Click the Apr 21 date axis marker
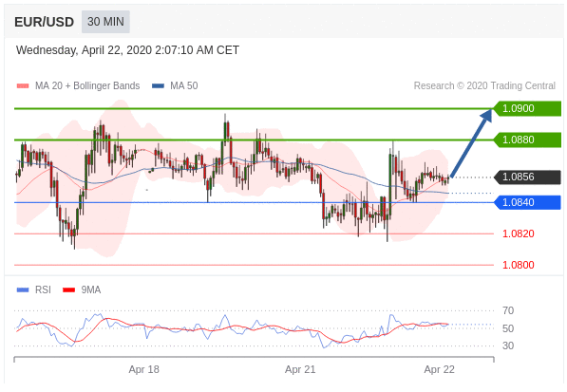The width and height of the screenshot is (567, 392). [300, 369]
